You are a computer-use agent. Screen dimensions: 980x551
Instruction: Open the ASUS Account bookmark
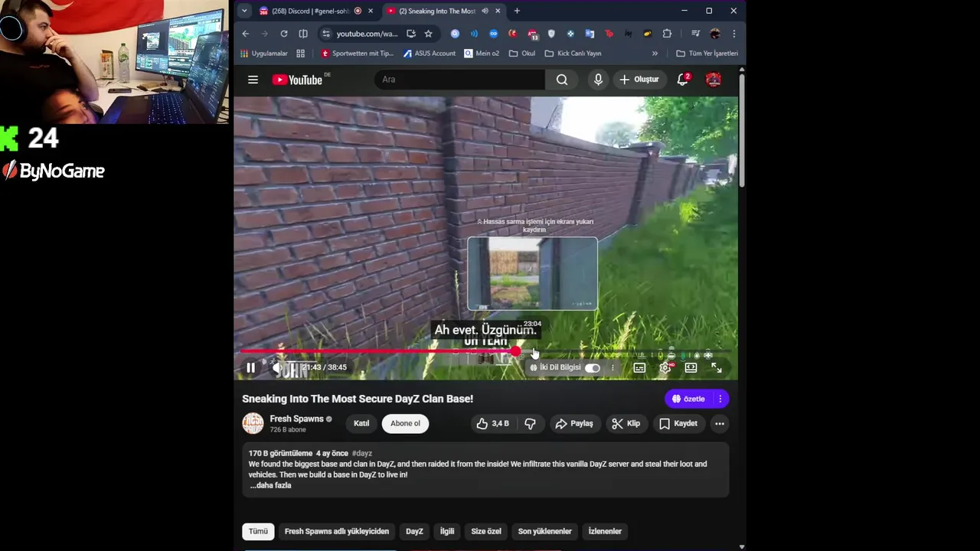click(430, 54)
